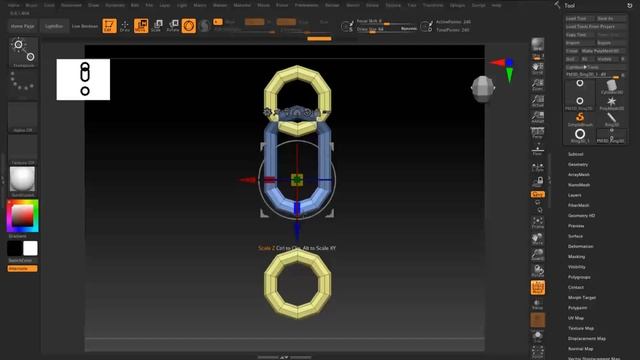Select the Scale transform icon
Screen dimensions: 640x360
pos(156,26)
